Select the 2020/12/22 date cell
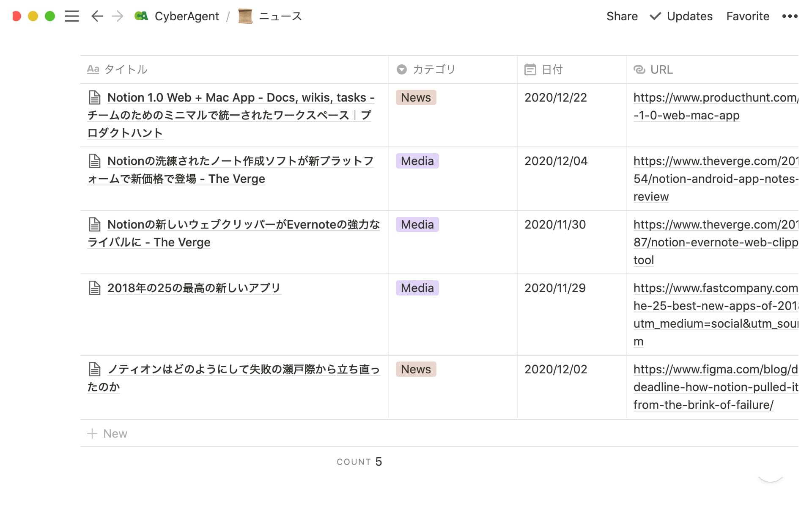This screenshot has height=508, width=812. 555,97
